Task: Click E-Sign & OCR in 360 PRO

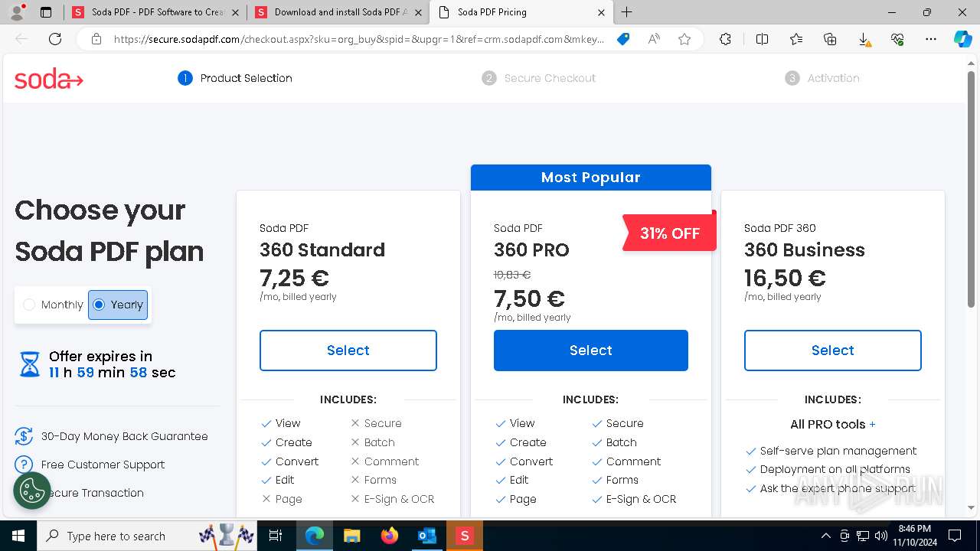Action: [642, 499]
